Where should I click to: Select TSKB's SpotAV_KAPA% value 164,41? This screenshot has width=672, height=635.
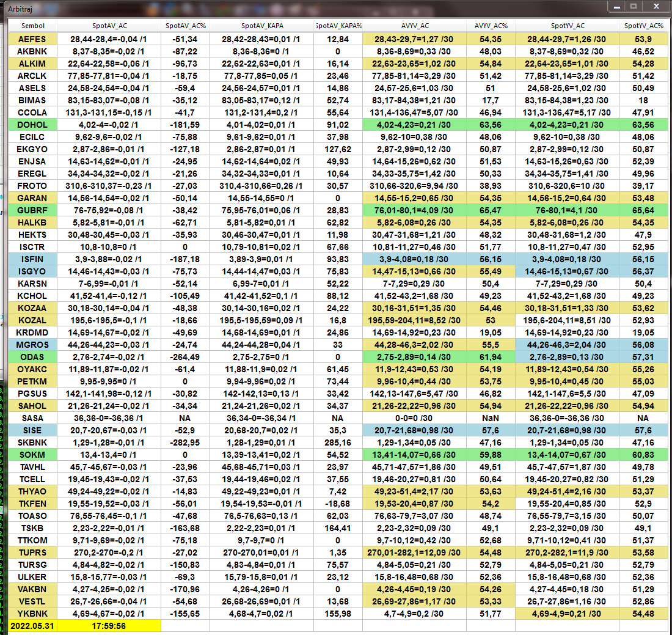point(338,528)
